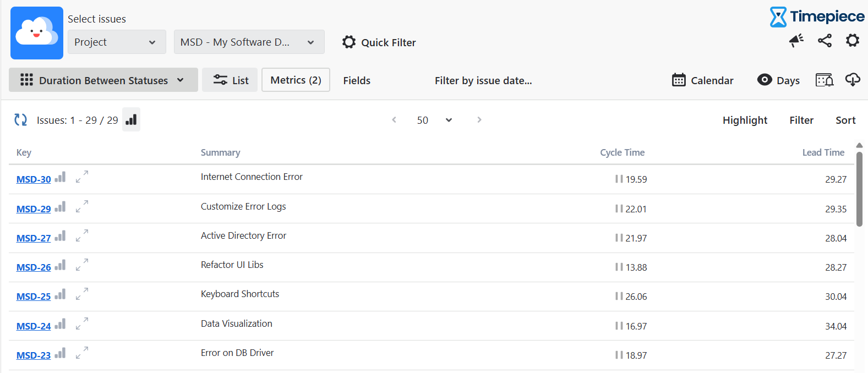Go to the previous page arrow
868x373 pixels.
(x=394, y=119)
